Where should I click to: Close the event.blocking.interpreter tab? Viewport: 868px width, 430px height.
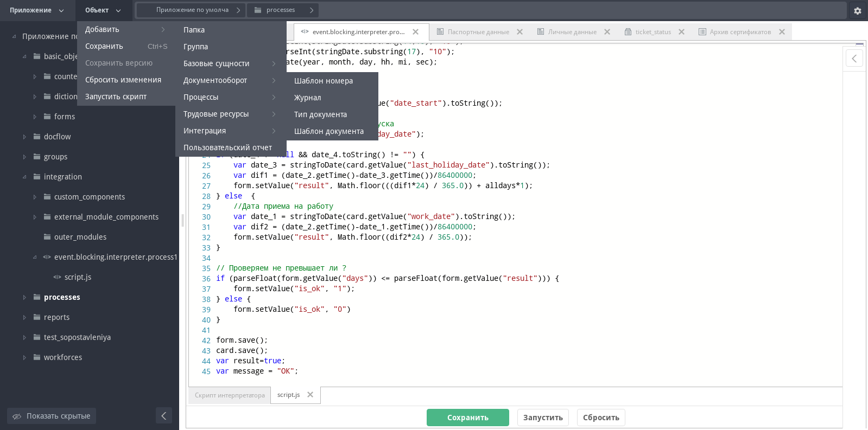pyautogui.click(x=415, y=31)
